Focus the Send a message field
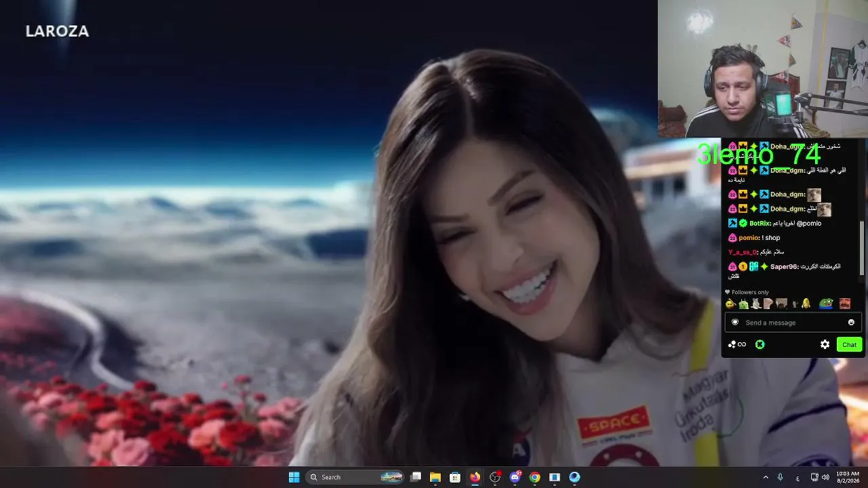Screen dimensions: 868x488 (793, 323)
